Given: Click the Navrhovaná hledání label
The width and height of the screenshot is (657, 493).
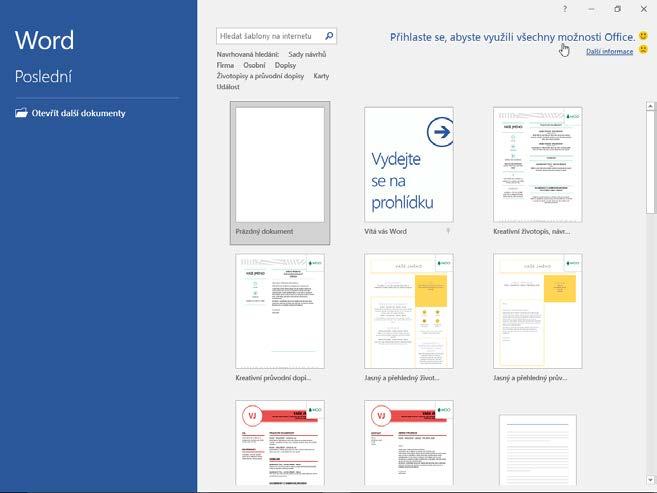Looking at the screenshot, I should tap(248, 54).
